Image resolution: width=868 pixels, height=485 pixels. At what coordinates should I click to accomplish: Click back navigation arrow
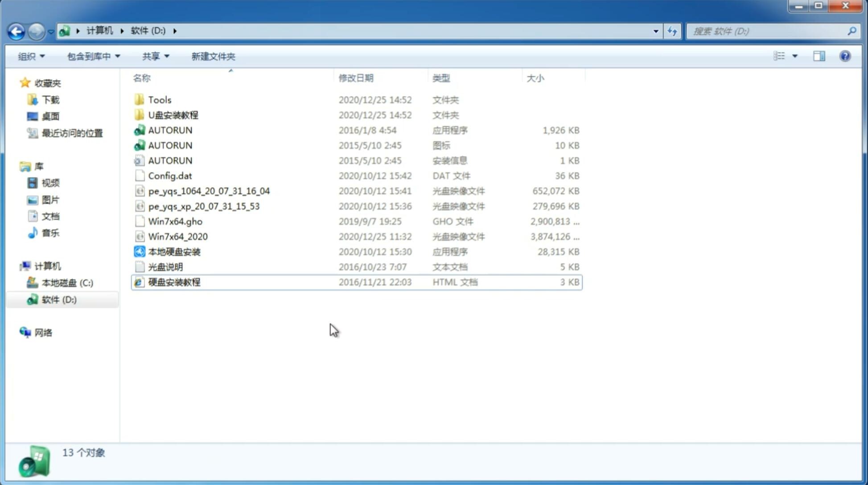[x=16, y=30]
